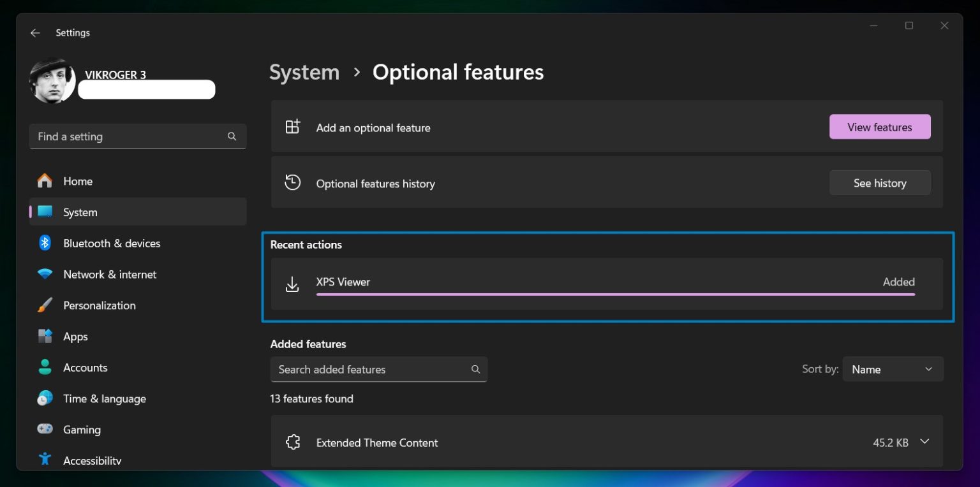Click the XPS Viewer installation progress bar
980x487 pixels.
click(x=615, y=294)
